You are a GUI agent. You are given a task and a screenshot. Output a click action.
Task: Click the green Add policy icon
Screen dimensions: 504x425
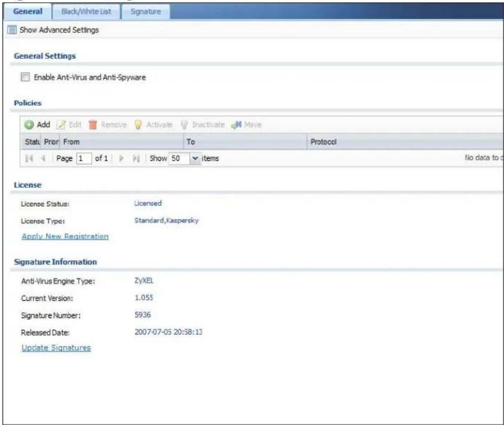point(29,125)
